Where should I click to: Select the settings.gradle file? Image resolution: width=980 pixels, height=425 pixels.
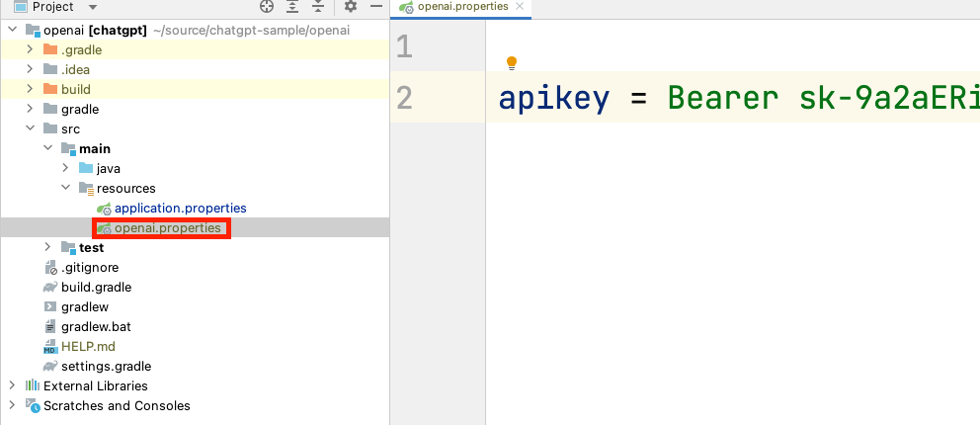(x=107, y=367)
